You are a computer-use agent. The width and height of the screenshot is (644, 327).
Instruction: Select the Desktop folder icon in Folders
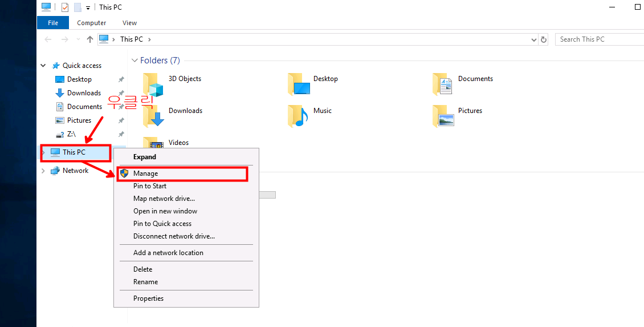(x=299, y=84)
